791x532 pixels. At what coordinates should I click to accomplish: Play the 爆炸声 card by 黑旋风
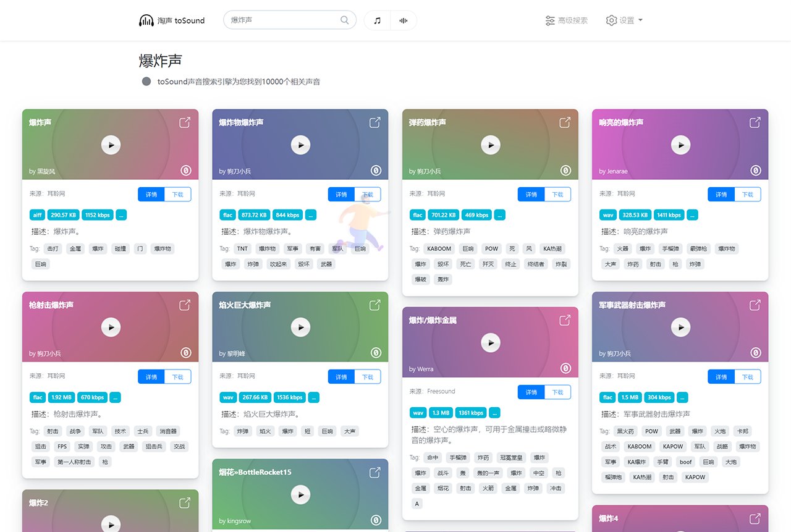[111, 145]
